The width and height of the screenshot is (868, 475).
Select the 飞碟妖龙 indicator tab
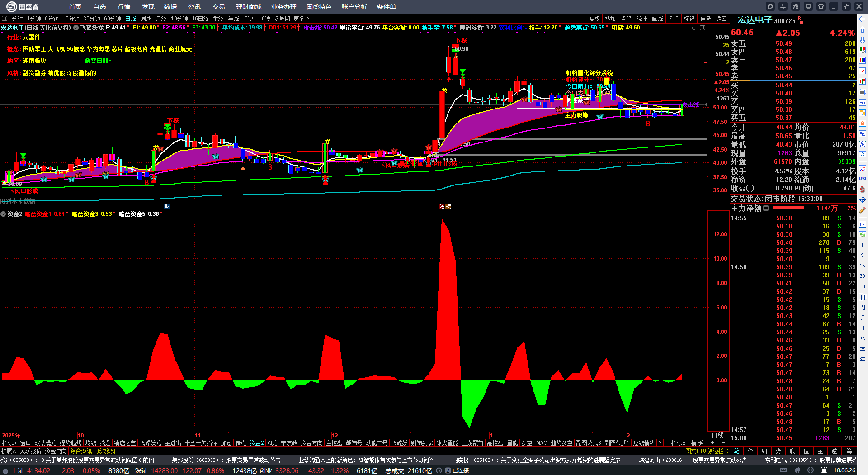(x=150, y=443)
